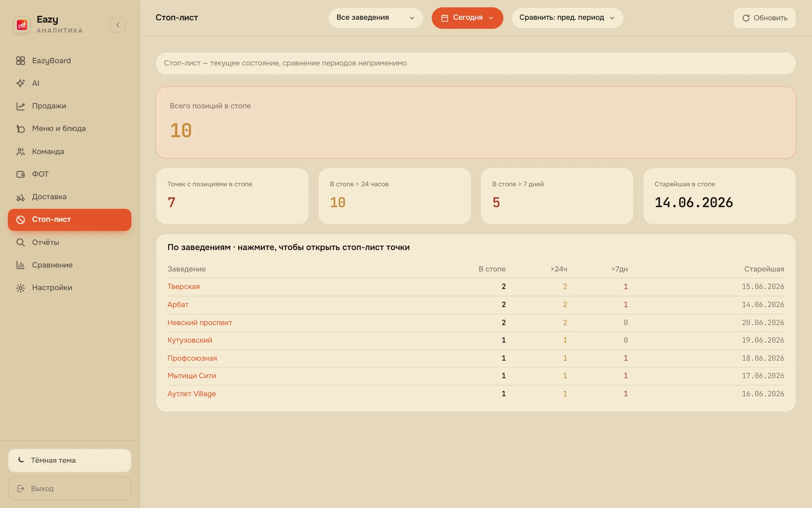Click the В стопе column header

tap(492, 269)
